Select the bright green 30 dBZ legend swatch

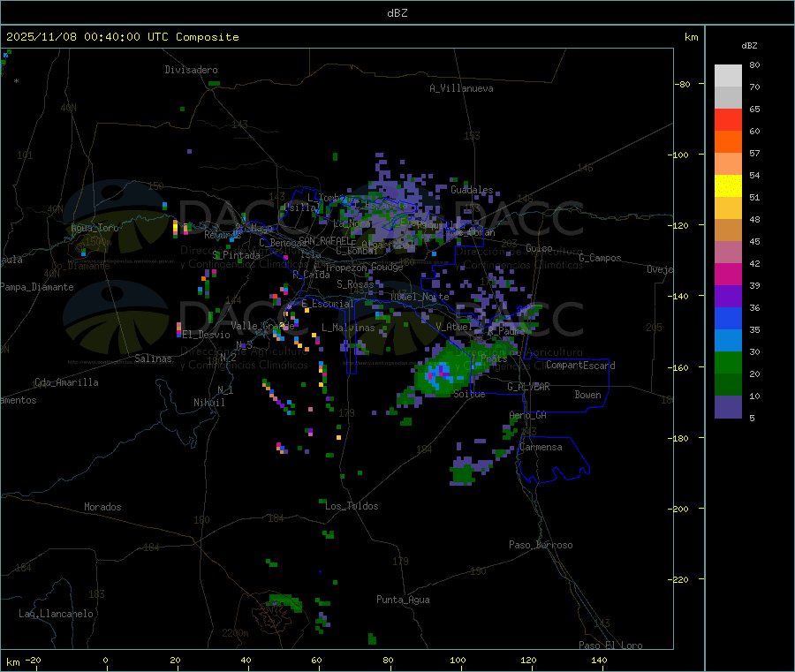point(728,362)
